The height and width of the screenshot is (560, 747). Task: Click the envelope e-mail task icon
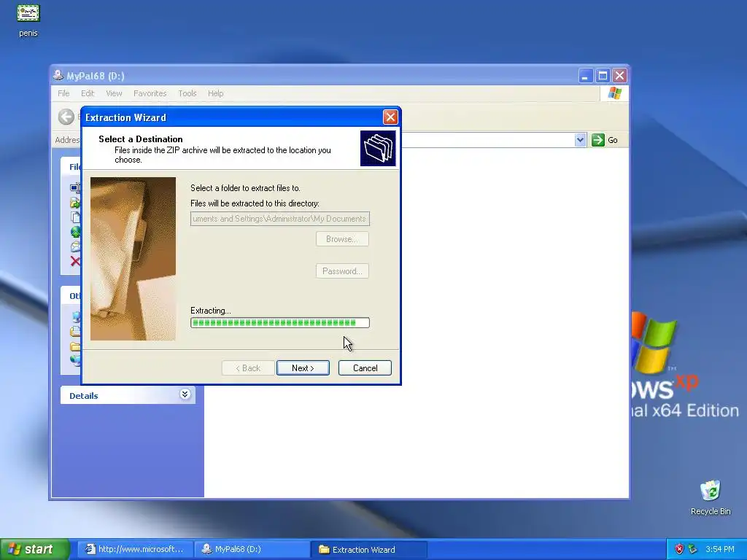pos(75,246)
